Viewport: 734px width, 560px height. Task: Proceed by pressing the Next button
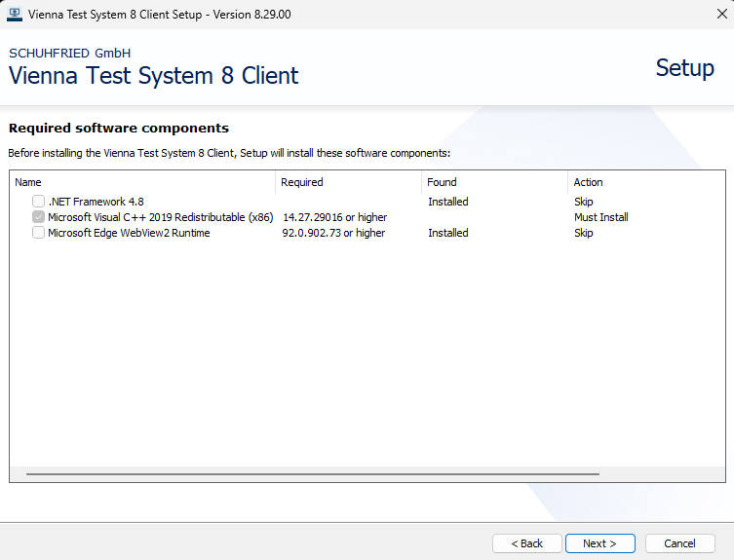(x=599, y=543)
